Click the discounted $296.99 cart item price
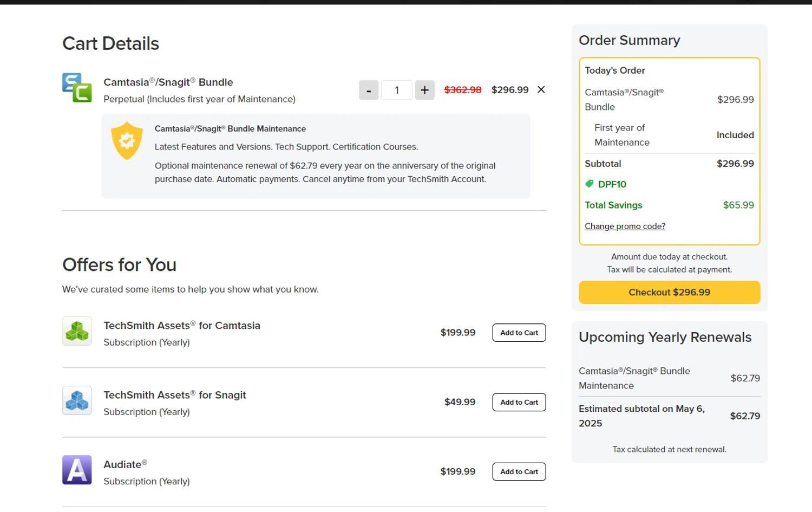This screenshot has width=812, height=512. coord(510,90)
